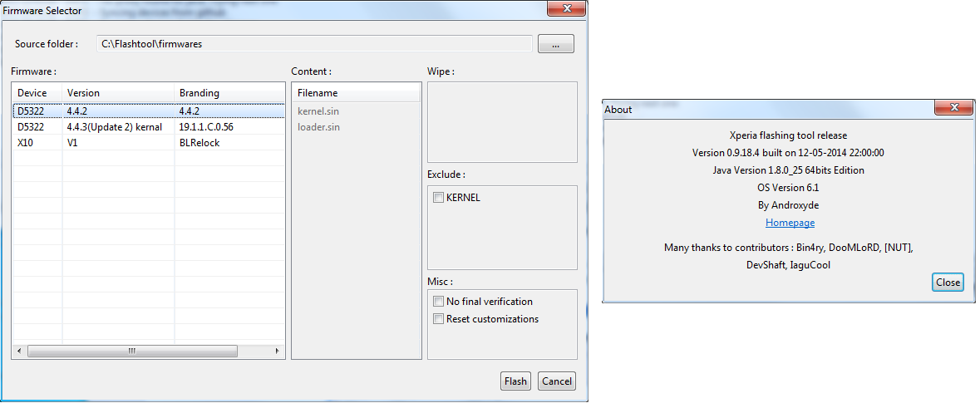Enable the KERNEL exclude checkbox
The width and height of the screenshot is (980, 408).
[438, 198]
